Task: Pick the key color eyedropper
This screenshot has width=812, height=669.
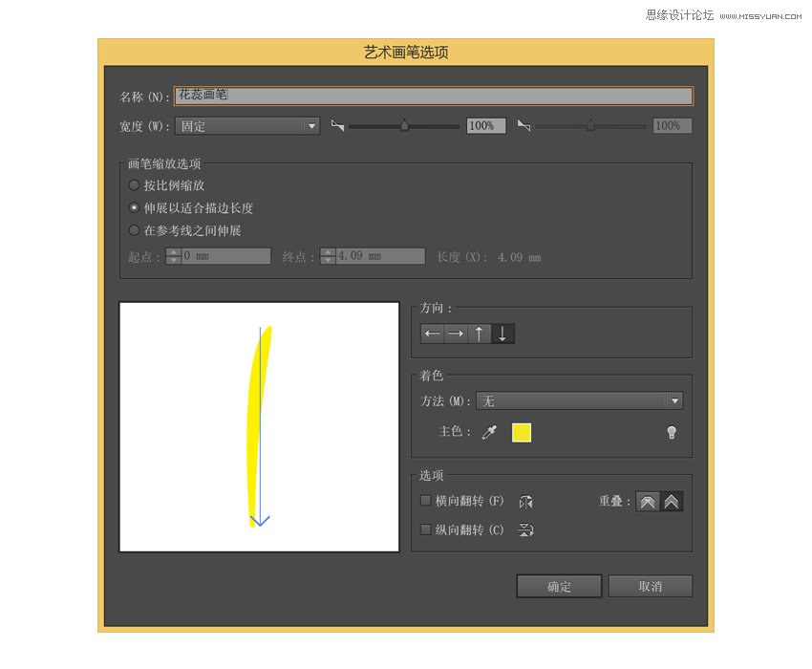Action: [489, 432]
